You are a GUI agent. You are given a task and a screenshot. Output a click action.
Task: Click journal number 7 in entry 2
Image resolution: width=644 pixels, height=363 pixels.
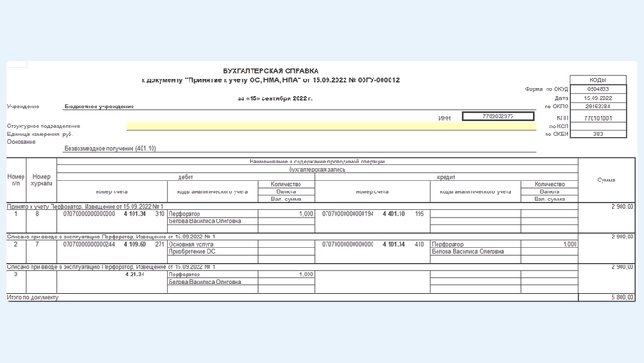pyautogui.click(x=37, y=244)
